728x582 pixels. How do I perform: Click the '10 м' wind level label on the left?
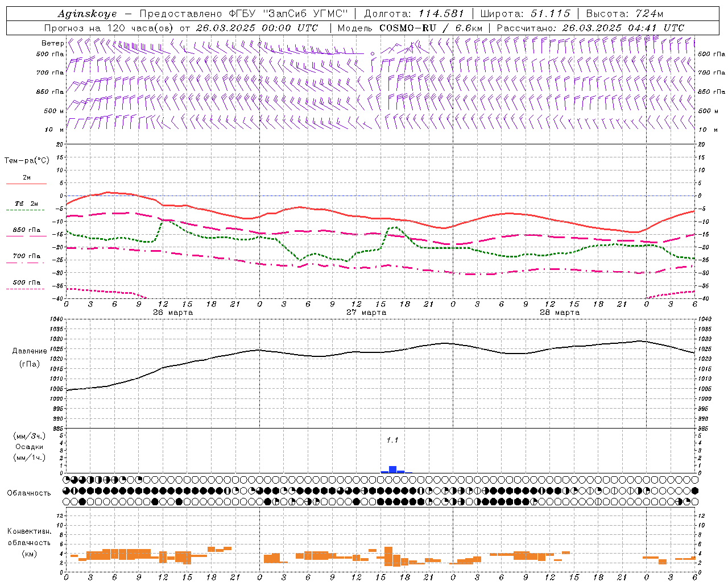coord(55,130)
